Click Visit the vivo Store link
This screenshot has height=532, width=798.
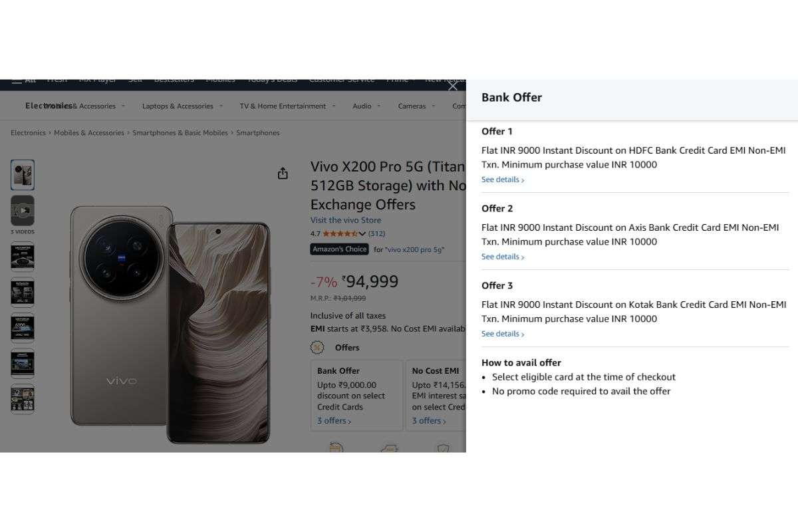point(345,219)
